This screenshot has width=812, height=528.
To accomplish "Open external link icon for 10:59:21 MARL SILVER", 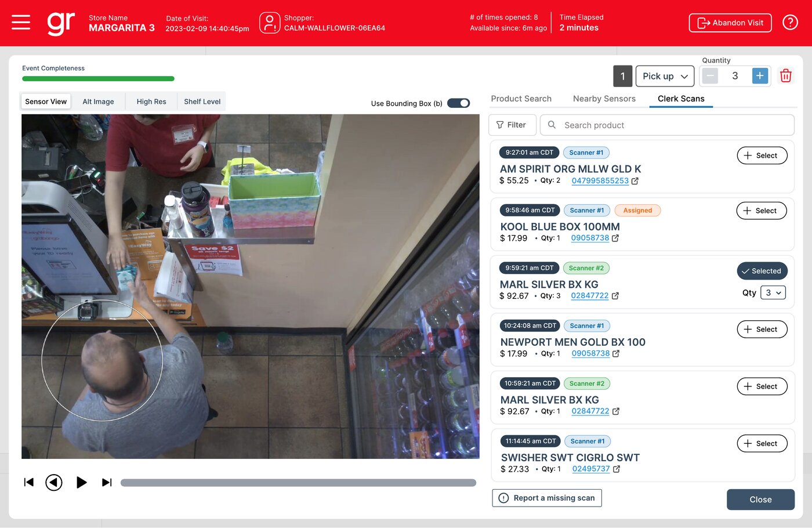I will click(616, 411).
